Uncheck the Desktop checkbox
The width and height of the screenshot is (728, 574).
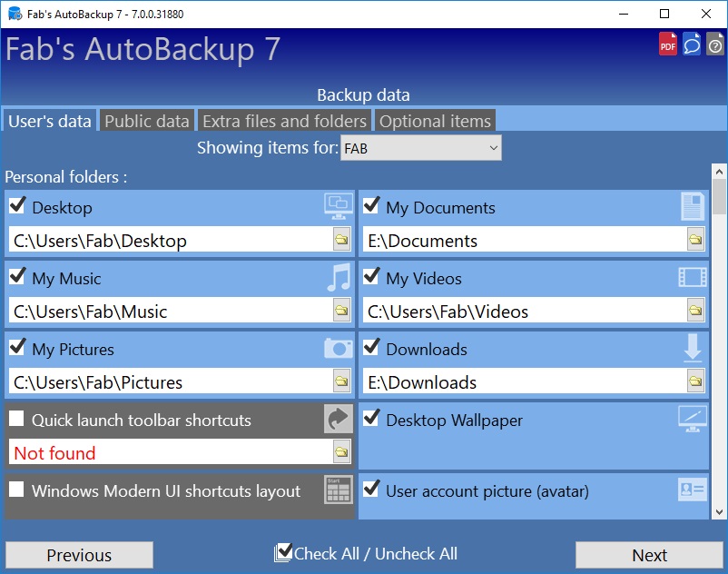(x=17, y=204)
